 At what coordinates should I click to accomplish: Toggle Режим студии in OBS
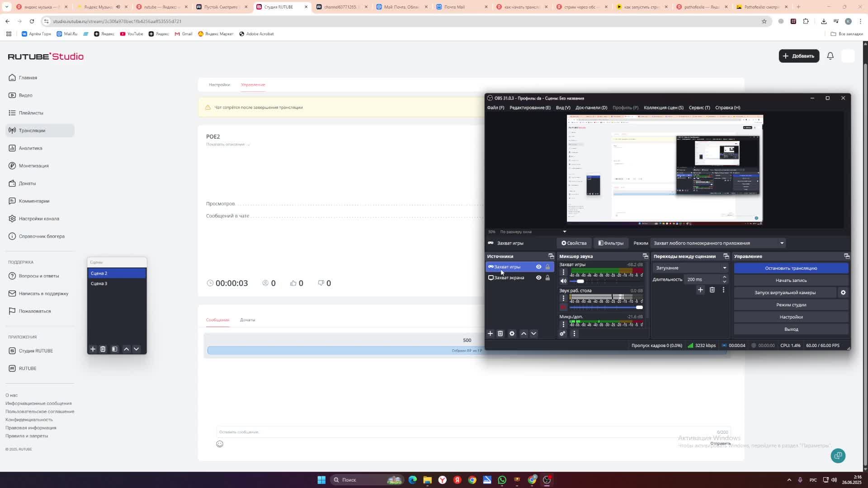coord(791,305)
